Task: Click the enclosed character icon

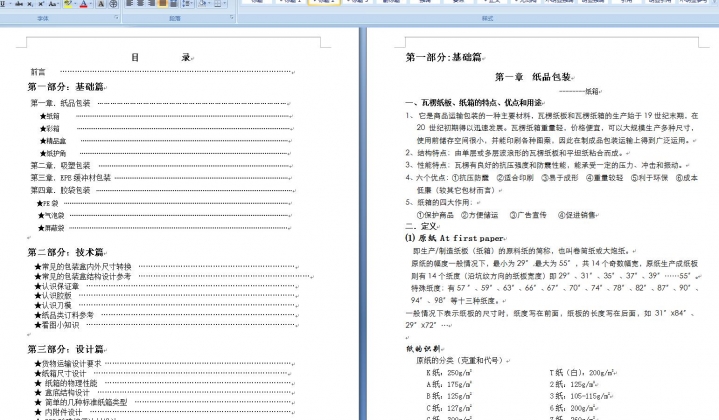Action: [x=113, y=3]
